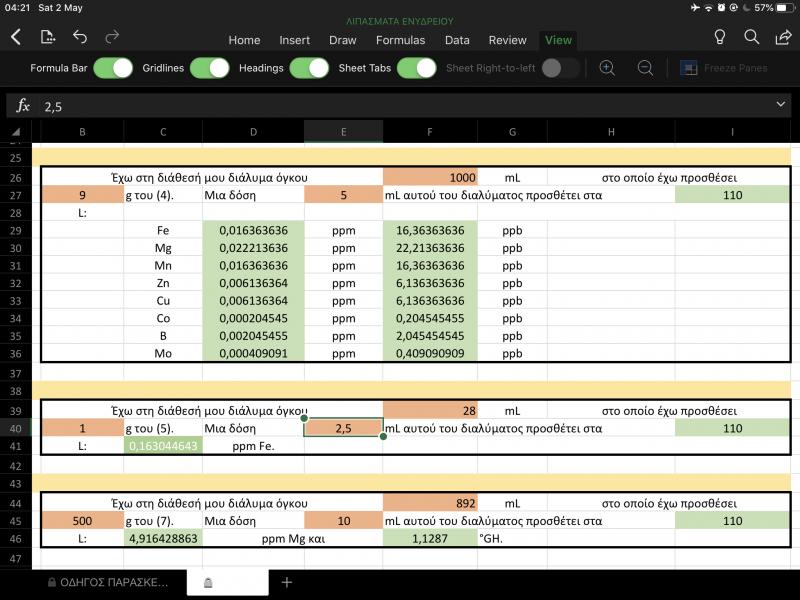Screen dimensions: 800x600
Task: Click the Freeze Panes button
Action: coord(725,68)
